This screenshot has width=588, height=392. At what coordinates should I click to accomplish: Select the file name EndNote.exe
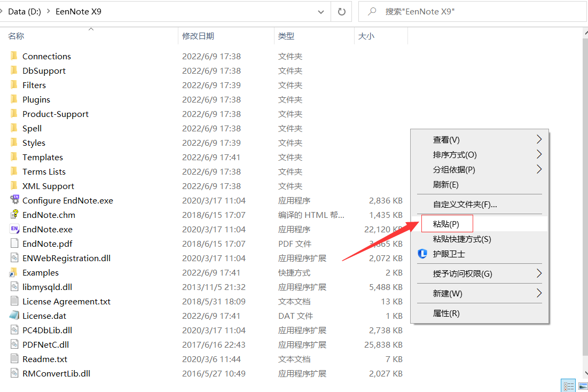pos(48,229)
